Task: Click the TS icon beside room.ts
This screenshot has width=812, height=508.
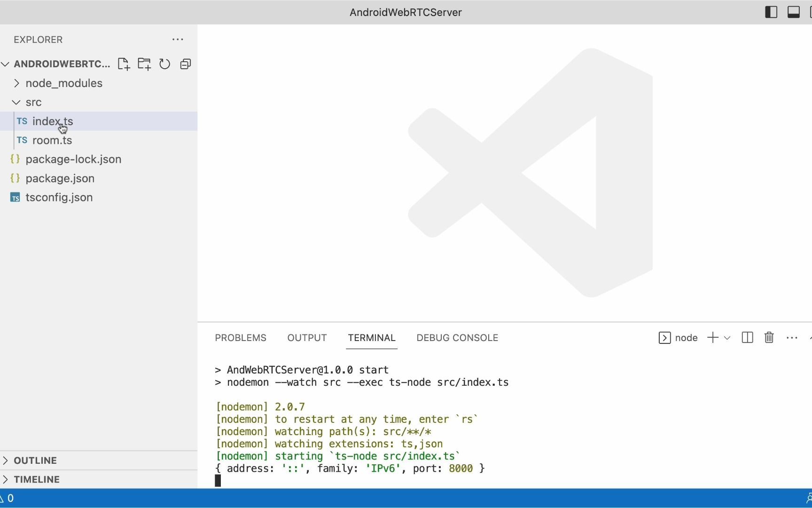Action: pos(22,140)
